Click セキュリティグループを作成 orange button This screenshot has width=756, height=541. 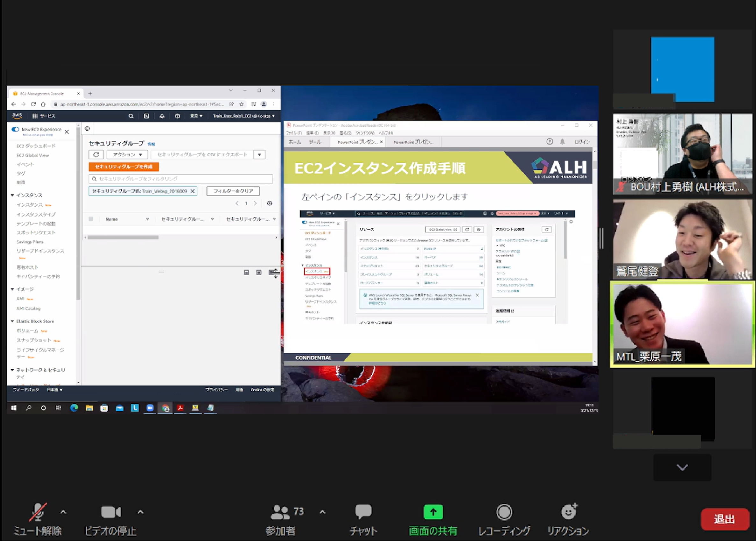(x=124, y=167)
